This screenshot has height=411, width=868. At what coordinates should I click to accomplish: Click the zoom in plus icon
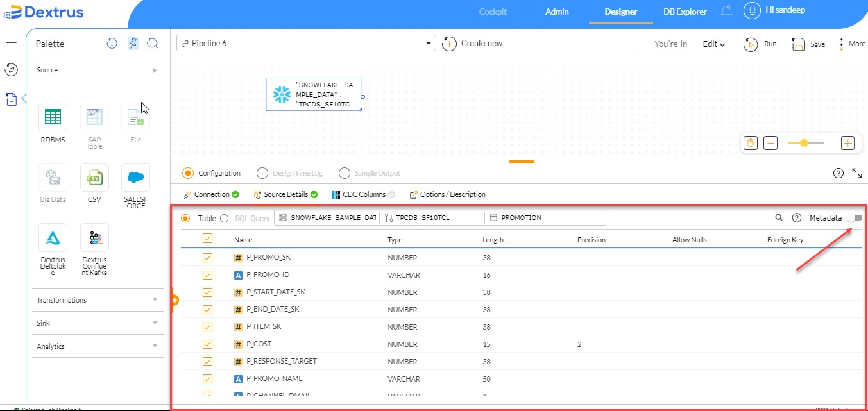pyautogui.click(x=847, y=143)
